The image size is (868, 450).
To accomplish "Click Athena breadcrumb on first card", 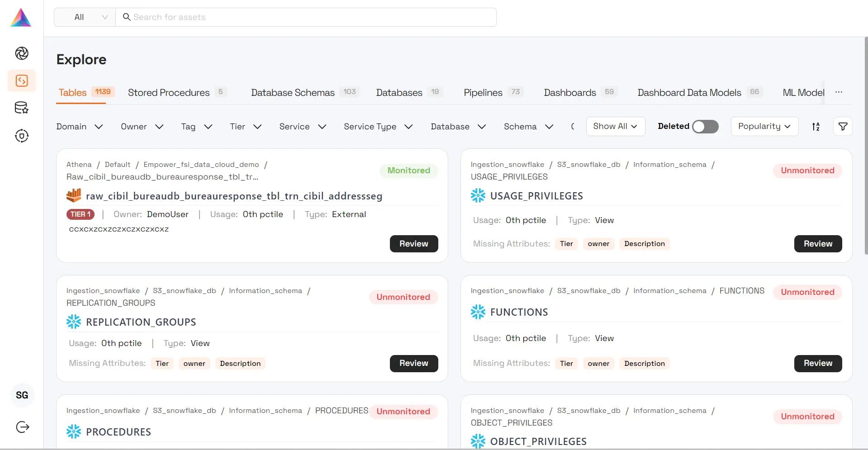I will pyautogui.click(x=79, y=165).
